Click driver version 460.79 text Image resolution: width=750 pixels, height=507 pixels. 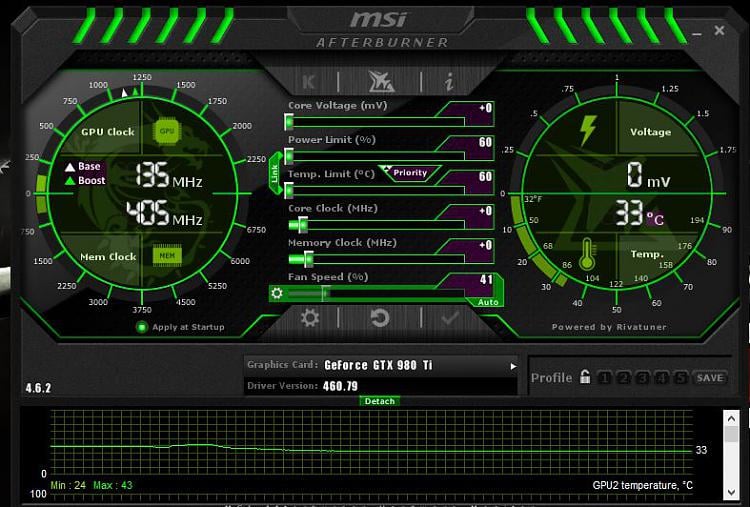tap(340, 386)
